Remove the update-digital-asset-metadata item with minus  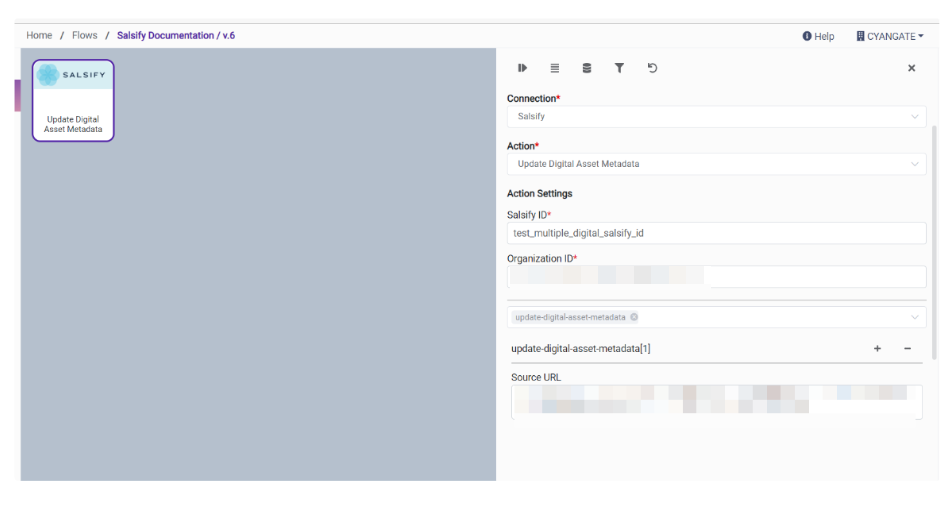pyautogui.click(x=907, y=349)
